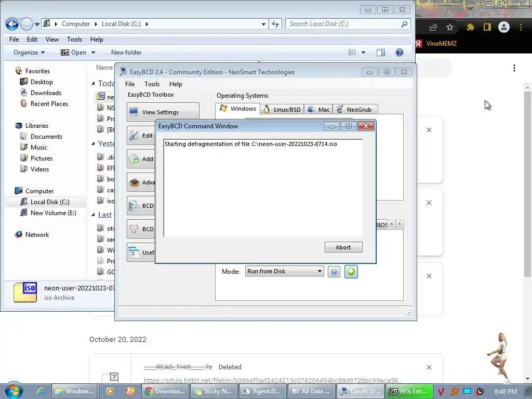Select Music library
The width and height of the screenshot is (532, 399).
38,147
